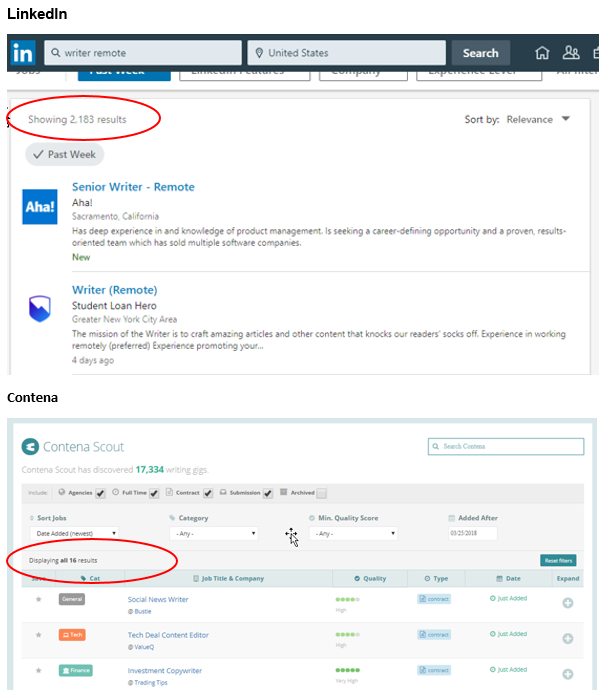
Task: Click in the Search Contena field
Action: [x=506, y=446]
